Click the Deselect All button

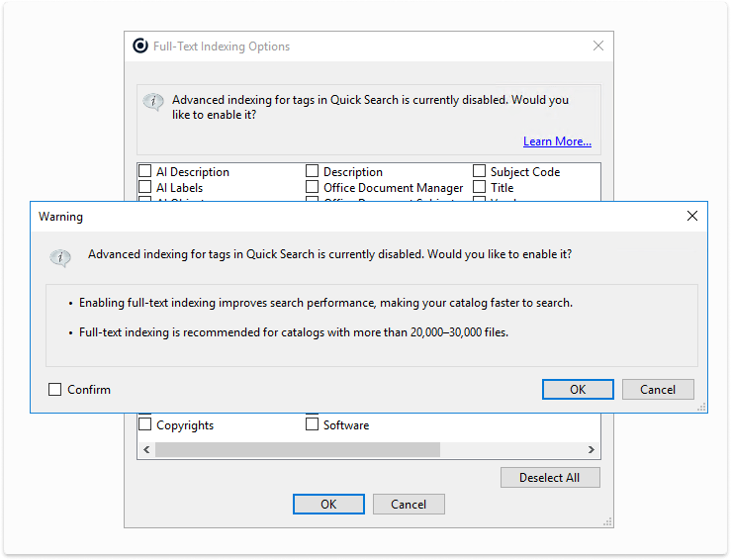[x=550, y=478]
